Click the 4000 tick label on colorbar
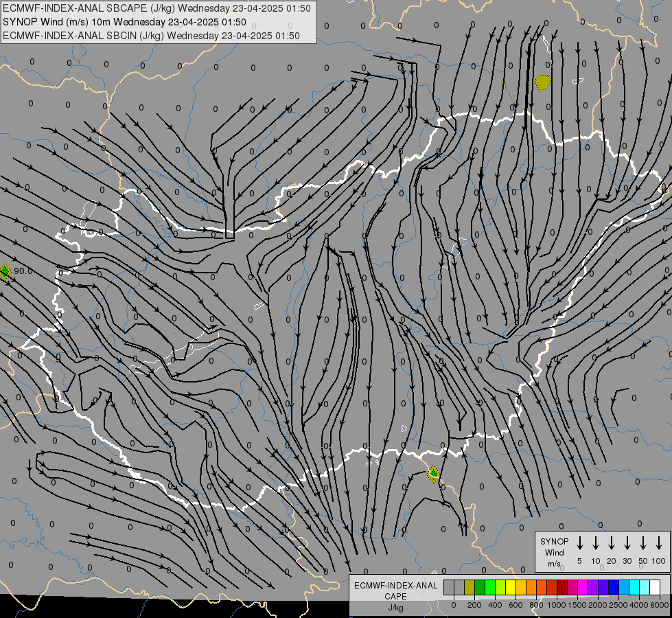The height and width of the screenshot is (618, 672). point(639,605)
